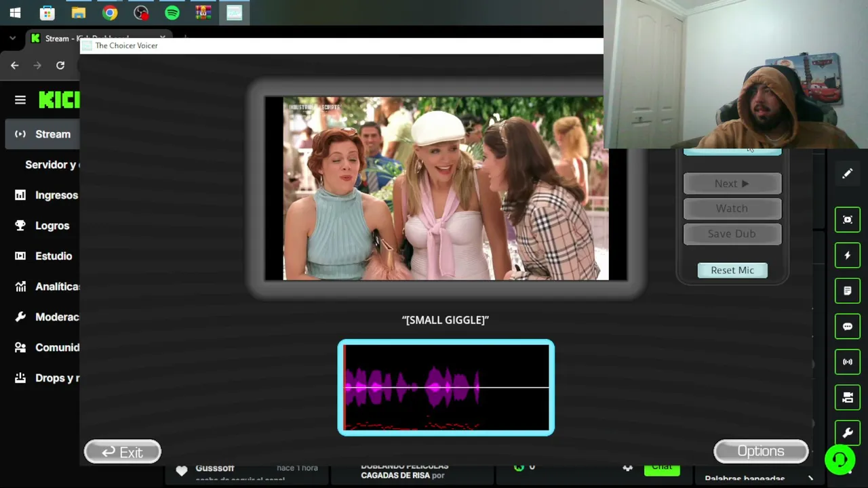Click the lightning bolt quick actions icon
The image size is (868, 488).
(848, 256)
